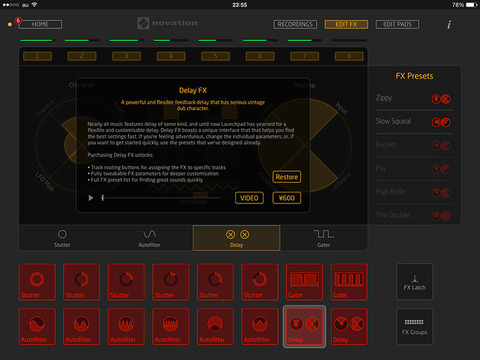Image resolution: width=480 pixels, height=360 pixels.
Task: Play the Delay FX audio preview
Action: pos(91,198)
